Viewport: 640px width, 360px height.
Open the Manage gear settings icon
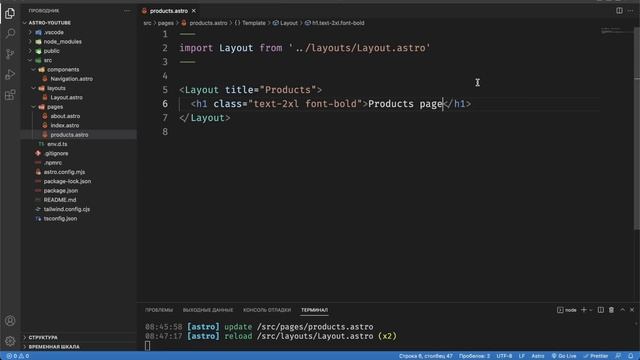coord(10,341)
